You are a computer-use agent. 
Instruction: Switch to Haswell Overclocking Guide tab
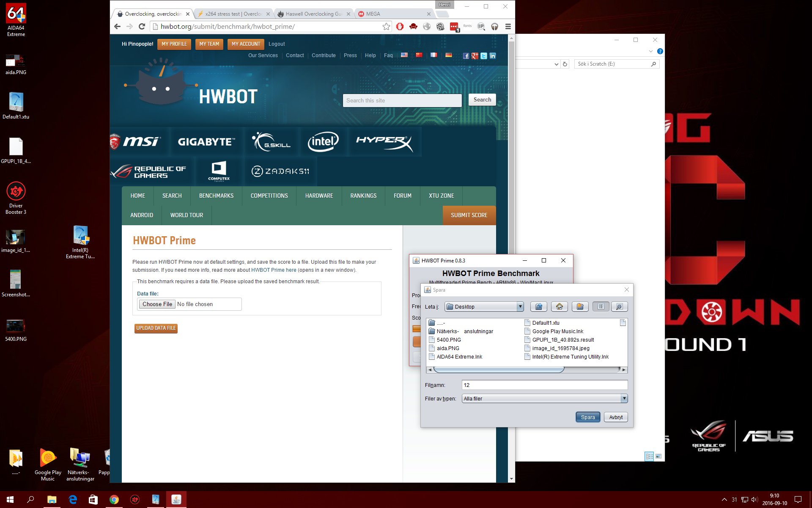tap(314, 14)
